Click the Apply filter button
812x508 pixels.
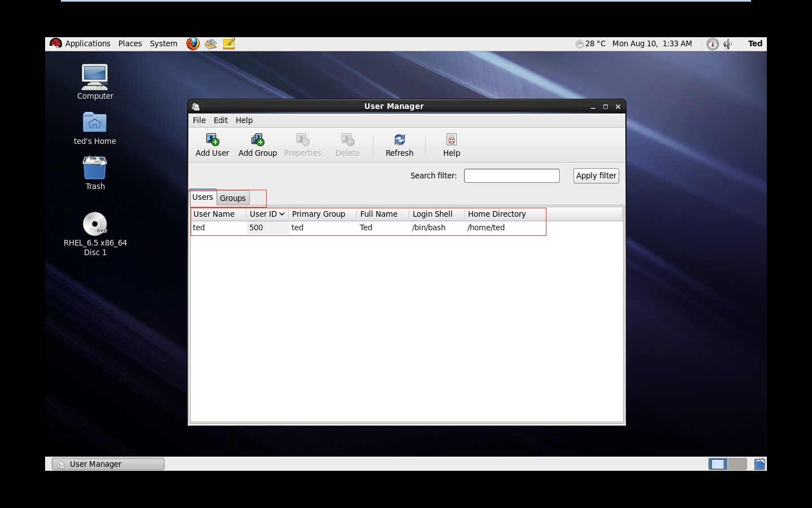coord(596,176)
